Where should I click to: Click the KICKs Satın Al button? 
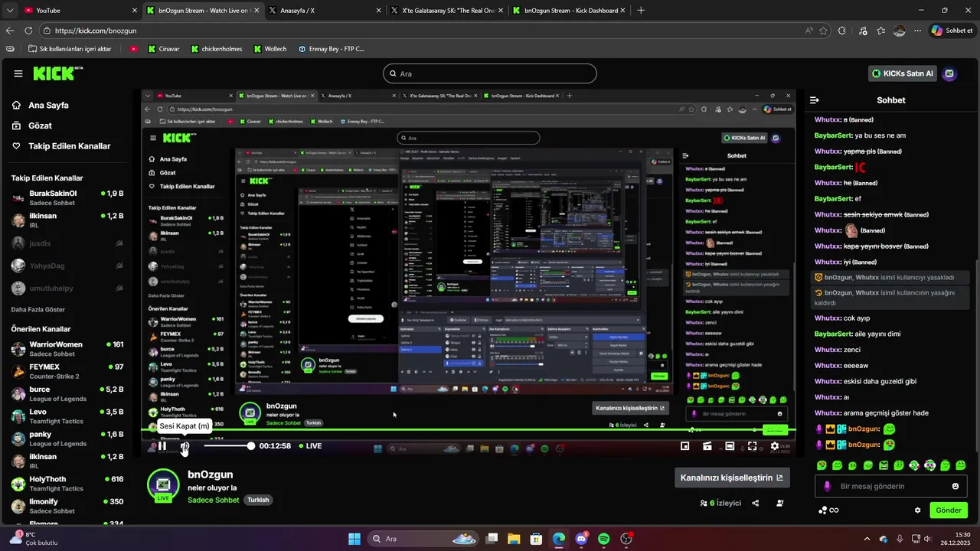coord(903,73)
